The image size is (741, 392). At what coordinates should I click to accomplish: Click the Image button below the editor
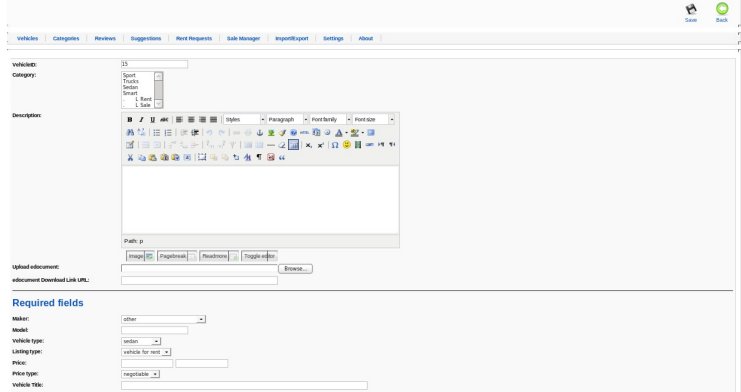tap(140, 256)
